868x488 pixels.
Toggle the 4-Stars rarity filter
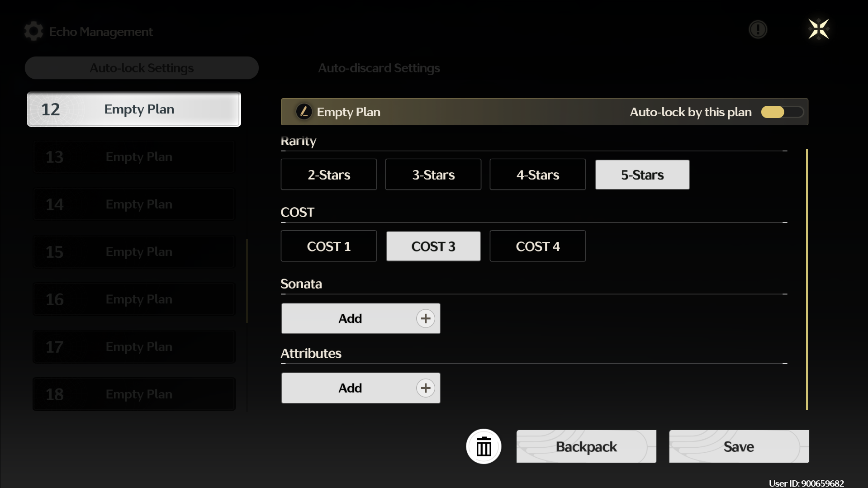(538, 175)
